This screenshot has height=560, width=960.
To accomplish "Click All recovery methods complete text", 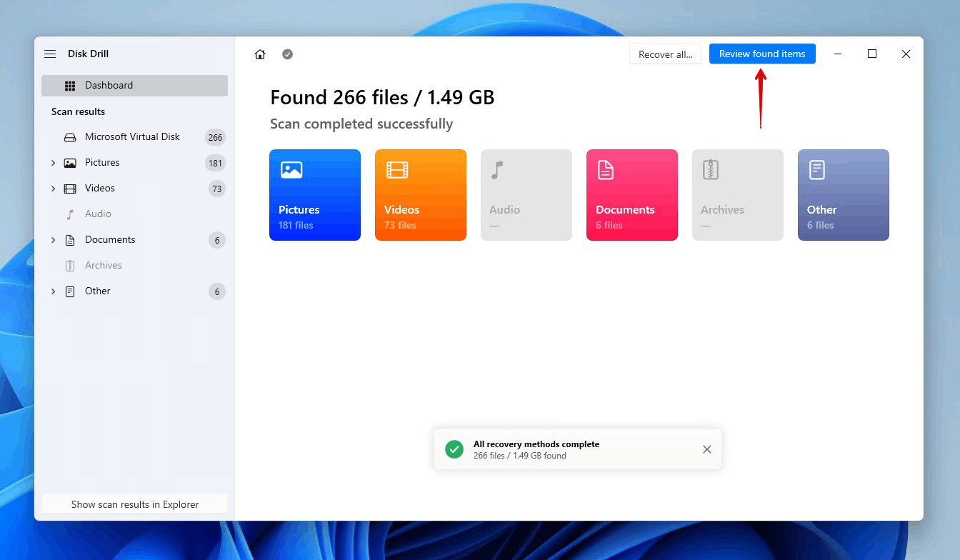I will [536, 444].
